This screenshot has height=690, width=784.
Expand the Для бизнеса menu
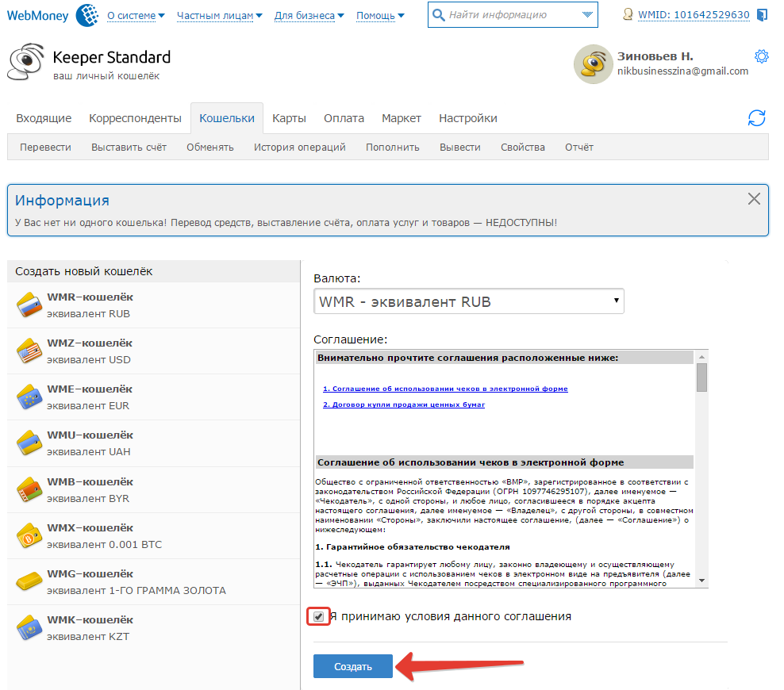[309, 16]
